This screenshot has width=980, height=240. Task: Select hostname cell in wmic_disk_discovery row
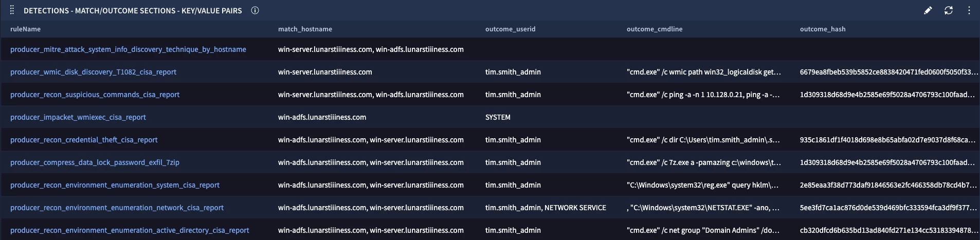[x=325, y=72]
